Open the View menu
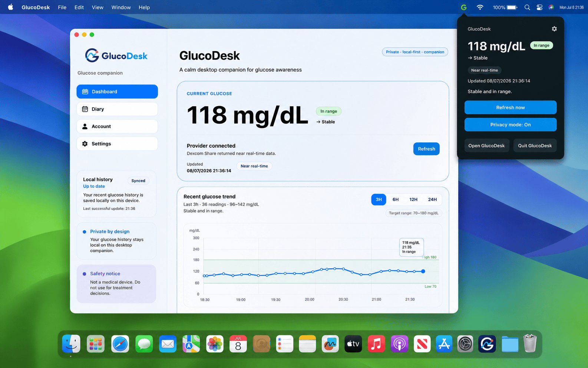588x368 pixels. coord(98,7)
